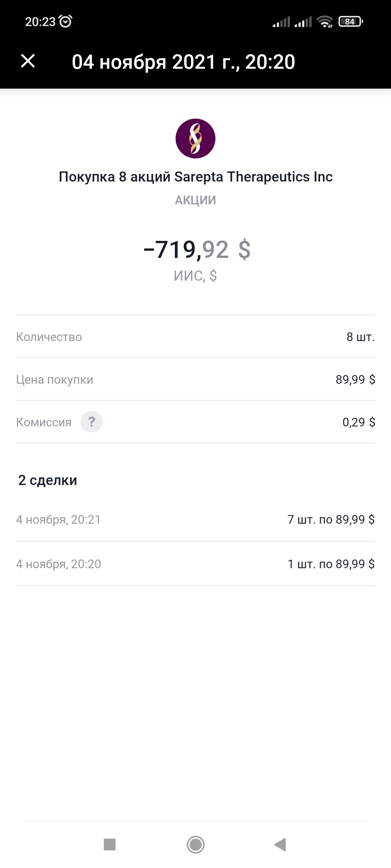391x868 pixels.
Task: Tap the Android recent apps square button
Action: point(110,844)
